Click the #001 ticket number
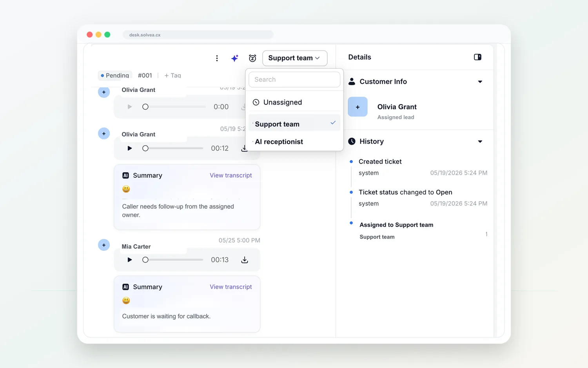 click(x=145, y=75)
